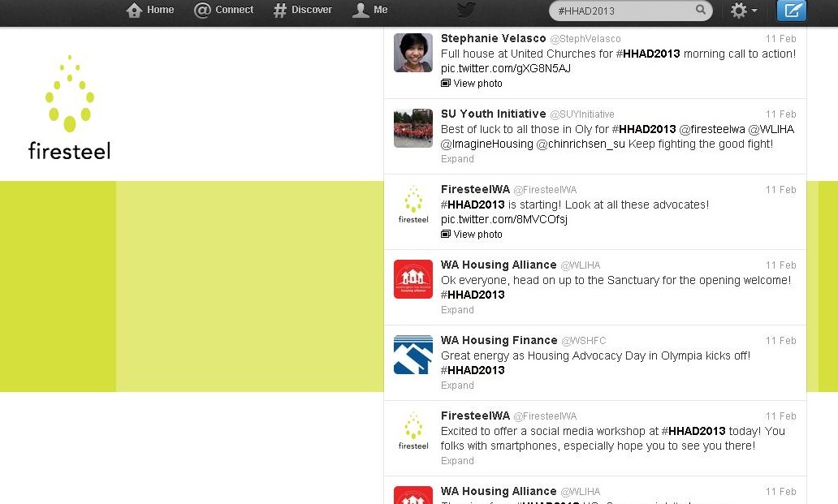Click the #HHAD2013 search field
Viewport: 838px width, 504px height.
point(621,11)
